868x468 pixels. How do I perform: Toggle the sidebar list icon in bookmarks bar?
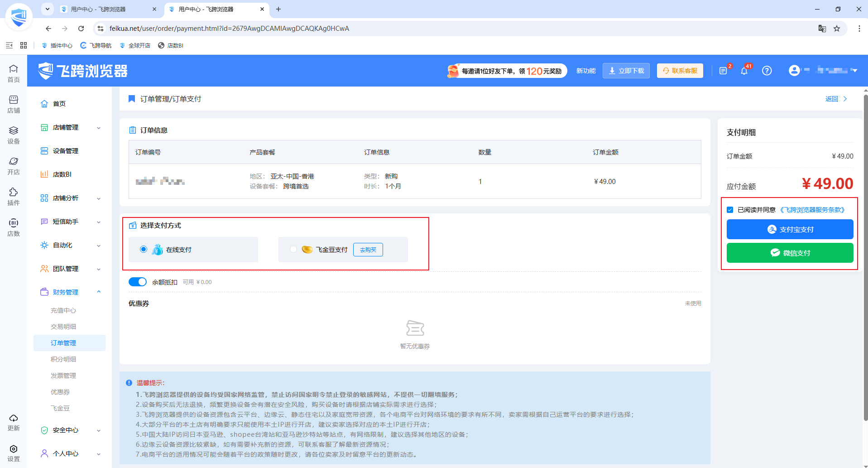(9, 45)
